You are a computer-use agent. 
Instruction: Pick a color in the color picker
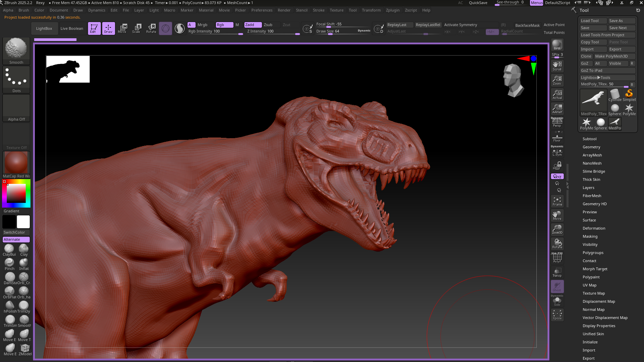pyautogui.click(x=16, y=193)
